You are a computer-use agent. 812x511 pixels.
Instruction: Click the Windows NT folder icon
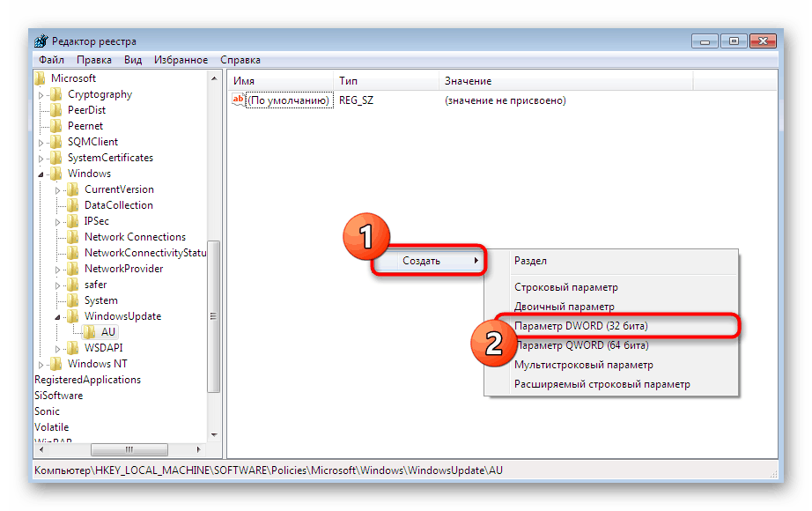(56, 364)
